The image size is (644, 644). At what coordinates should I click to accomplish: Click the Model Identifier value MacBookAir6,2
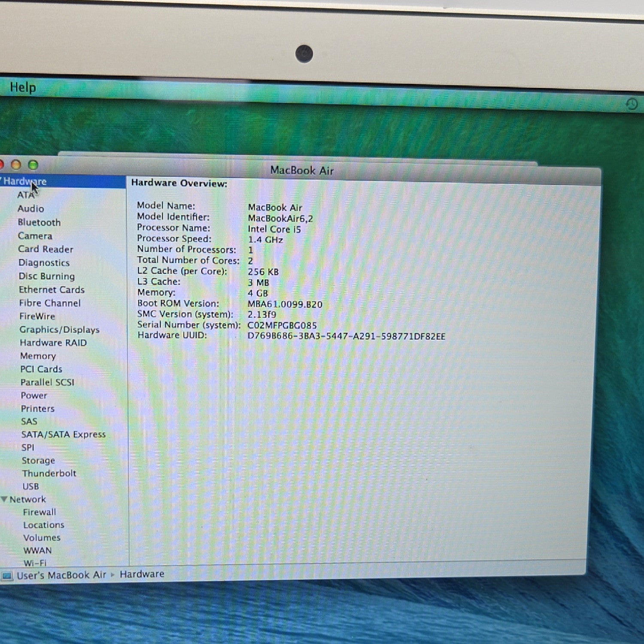[x=280, y=219]
